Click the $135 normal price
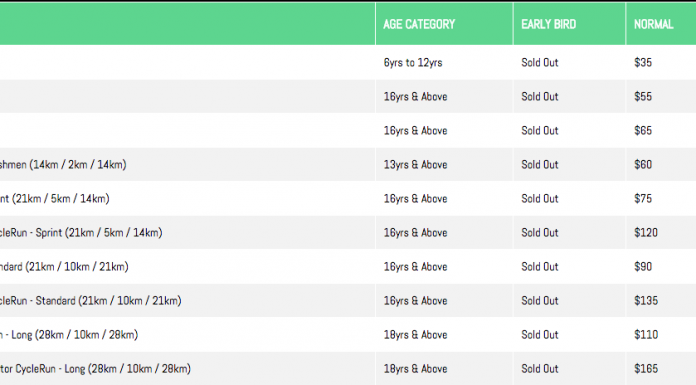 pyautogui.click(x=646, y=301)
